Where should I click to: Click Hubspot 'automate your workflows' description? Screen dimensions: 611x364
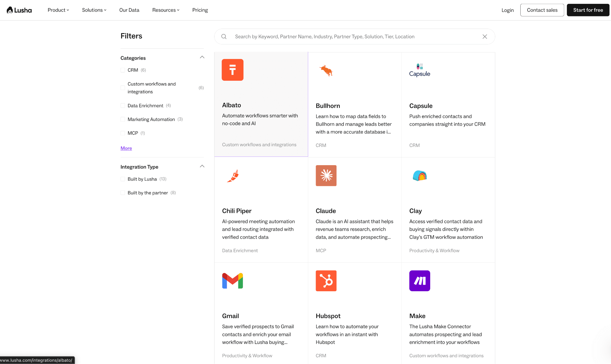pyautogui.click(x=347, y=334)
